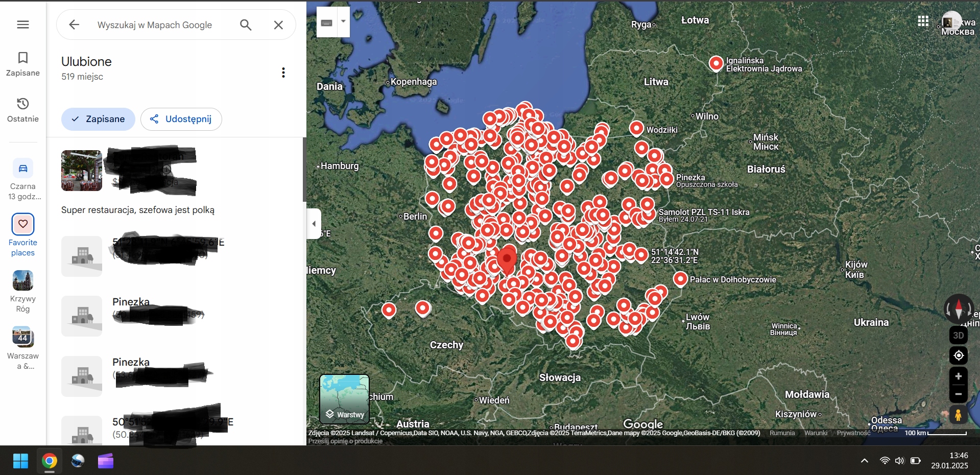The height and width of the screenshot is (475, 980).
Task: Show hidden system tray icons
Action: click(865, 461)
